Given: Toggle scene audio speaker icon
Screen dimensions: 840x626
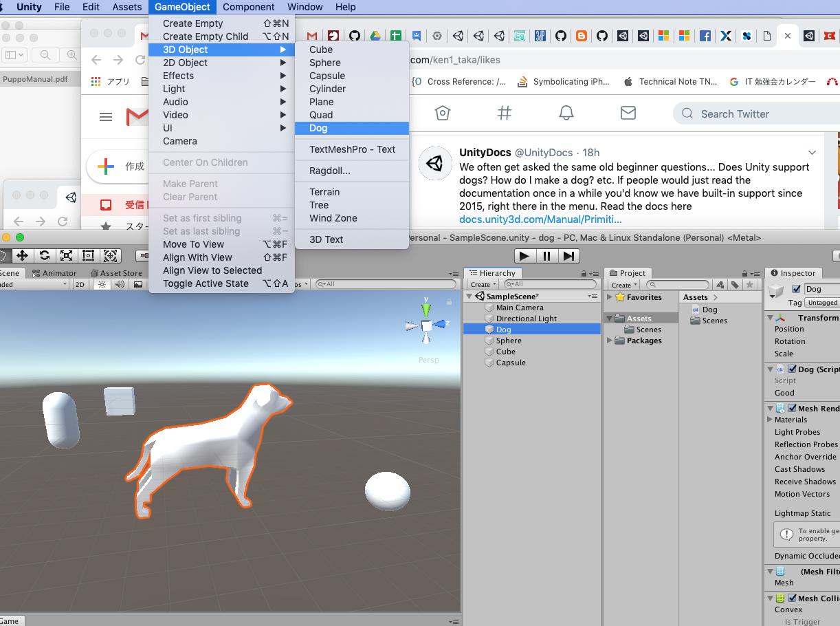Looking at the screenshot, I should [120, 284].
